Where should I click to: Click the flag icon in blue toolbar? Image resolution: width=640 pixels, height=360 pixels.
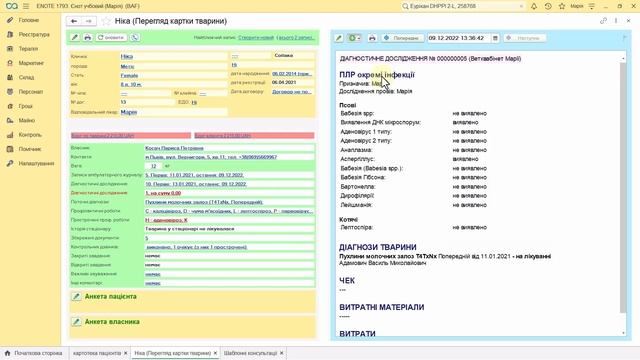pos(624,38)
